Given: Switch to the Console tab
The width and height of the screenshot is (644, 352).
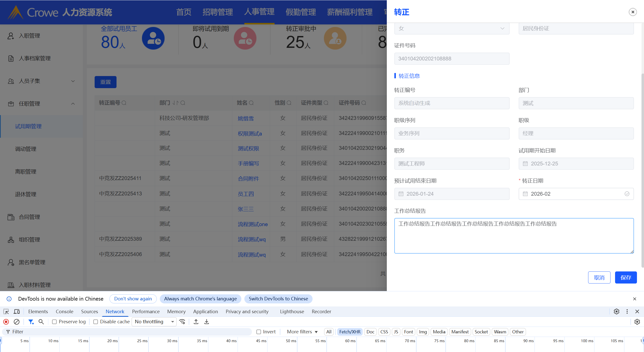Looking at the screenshot, I should click(64, 311).
